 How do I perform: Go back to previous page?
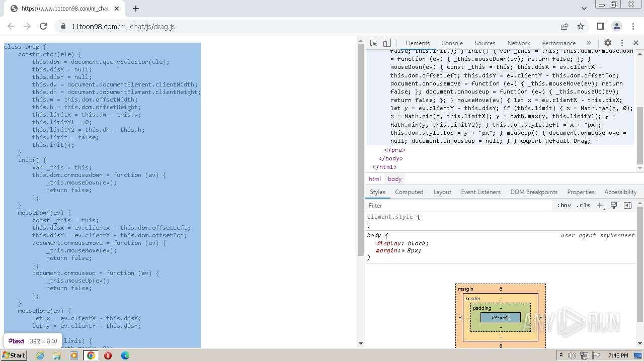(x=11, y=26)
